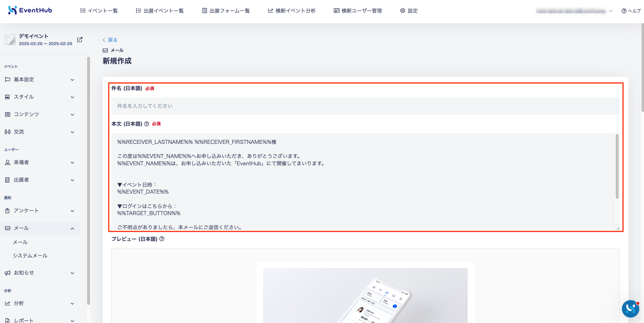The image size is (644, 323).
Task: Click the help question mark icon
Action: tap(624, 11)
